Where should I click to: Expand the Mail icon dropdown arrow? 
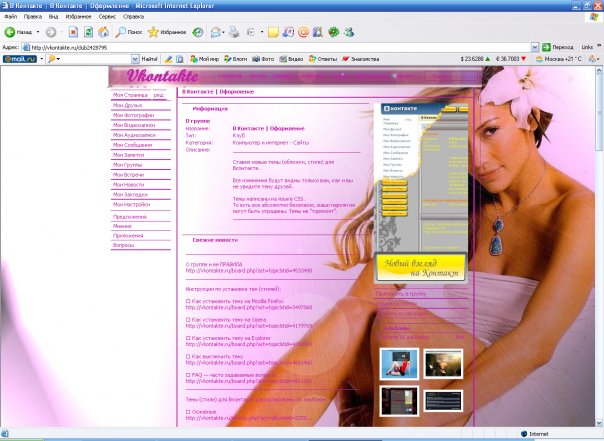223,33
